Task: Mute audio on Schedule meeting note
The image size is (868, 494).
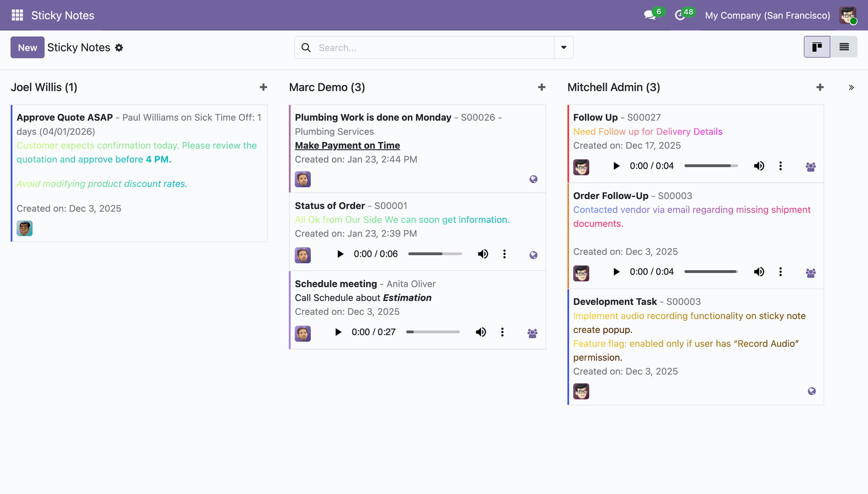Action: [481, 332]
